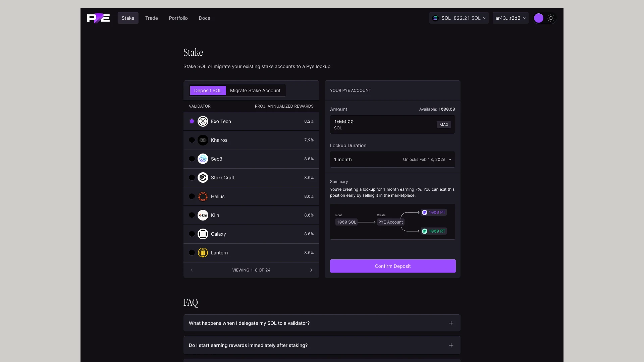Click the Galaxy validator logo
This screenshot has height=362, width=644.
[x=203, y=234]
